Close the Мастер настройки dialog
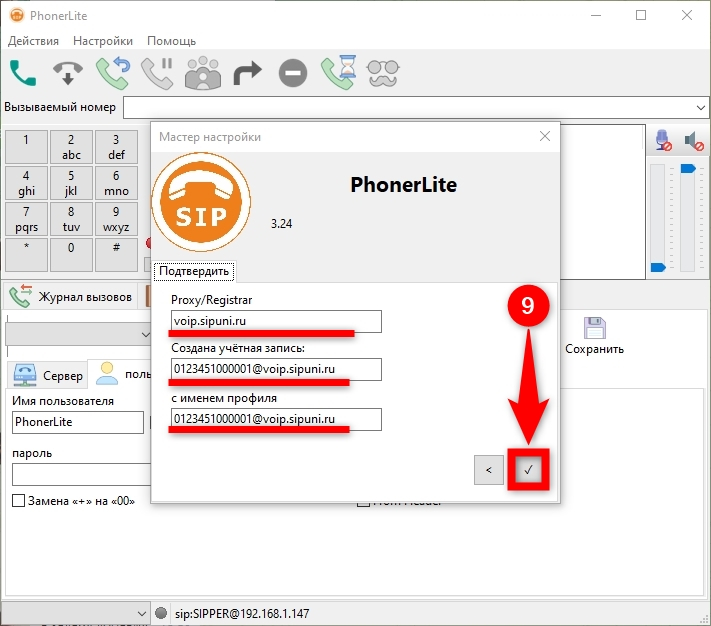The width and height of the screenshot is (711, 626). (x=545, y=136)
